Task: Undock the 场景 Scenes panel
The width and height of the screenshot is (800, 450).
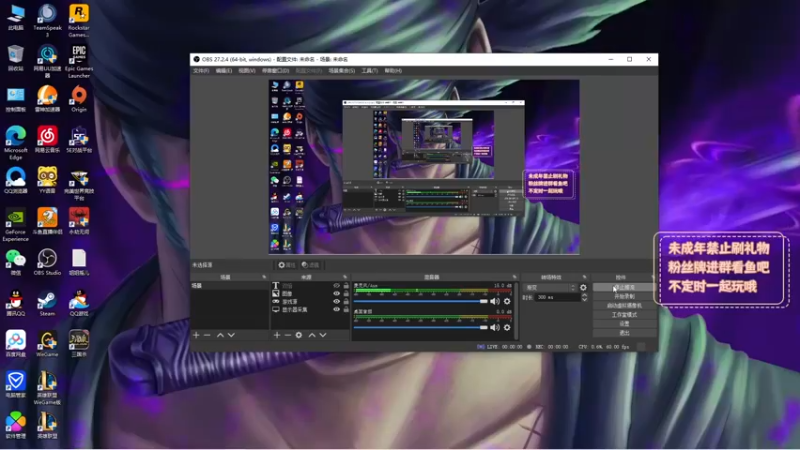Action: [264, 277]
